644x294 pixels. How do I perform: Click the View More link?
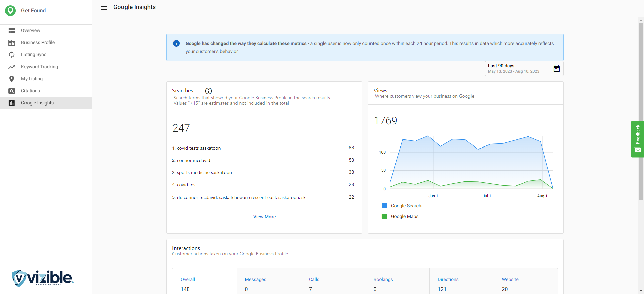click(264, 217)
